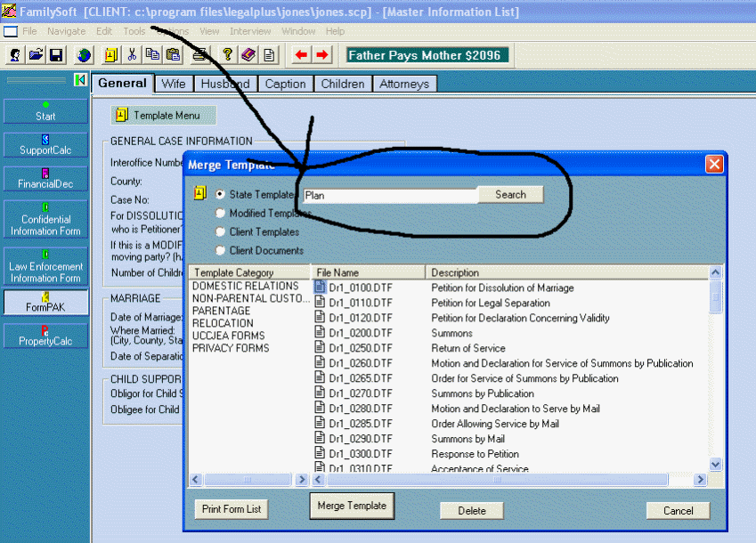Viewport: 756px width, 543px height.
Task: Click the Save floppy disk toolbar icon
Action: (x=56, y=55)
